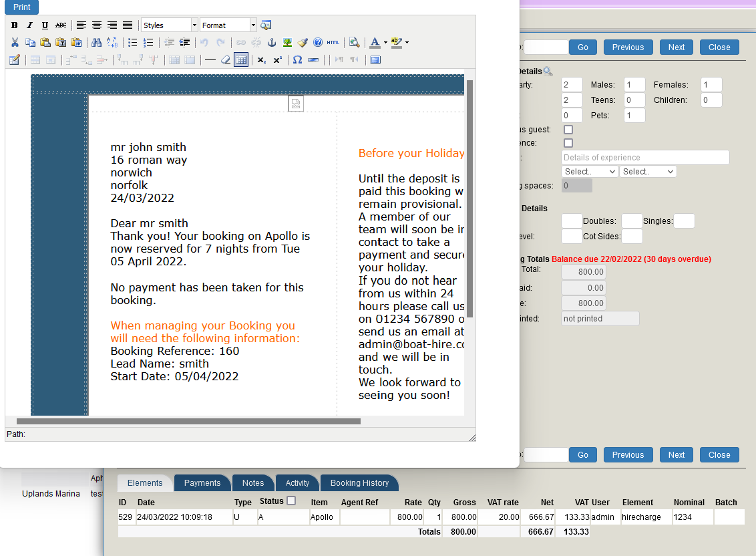Expand the text color picker arrow
This screenshot has width=756, height=556.
[385, 43]
